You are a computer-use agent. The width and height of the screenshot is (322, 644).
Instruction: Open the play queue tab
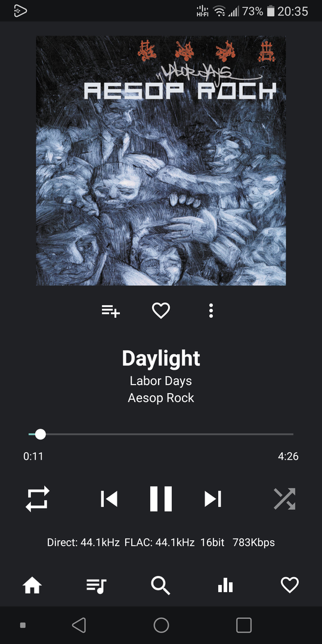(x=97, y=586)
